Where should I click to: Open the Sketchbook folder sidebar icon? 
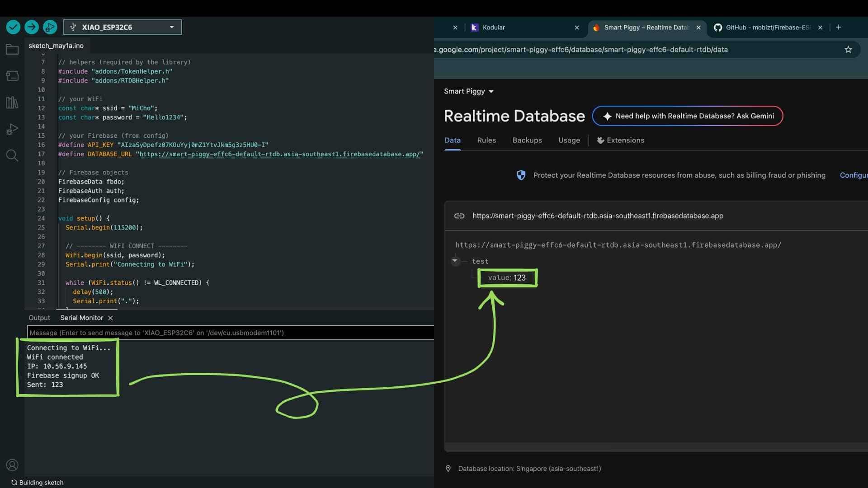12,49
